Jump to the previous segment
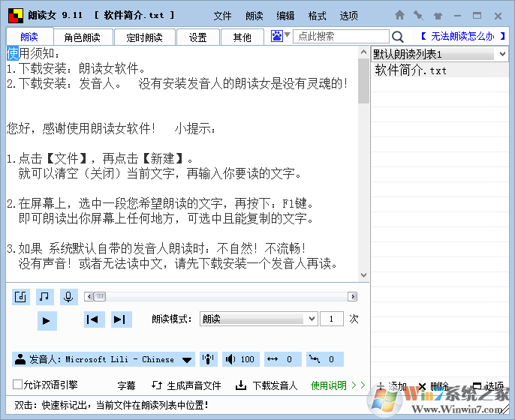 pos(93,319)
